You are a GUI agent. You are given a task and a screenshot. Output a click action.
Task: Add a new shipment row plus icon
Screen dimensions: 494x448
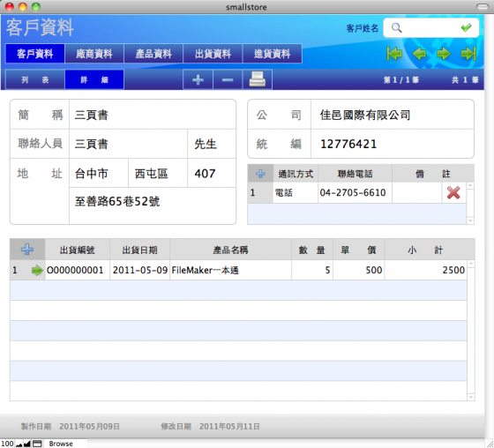[27, 250]
